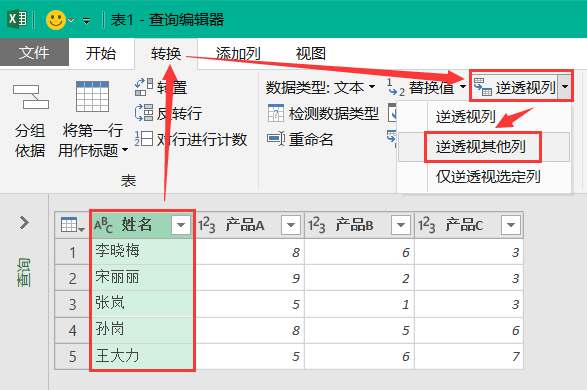Click the smiley face feedback icon
The height and width of the screenshot is (390, 587).
56,19
